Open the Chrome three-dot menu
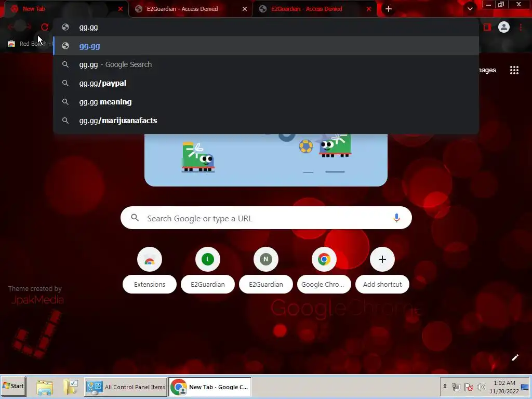 [521, 27]
